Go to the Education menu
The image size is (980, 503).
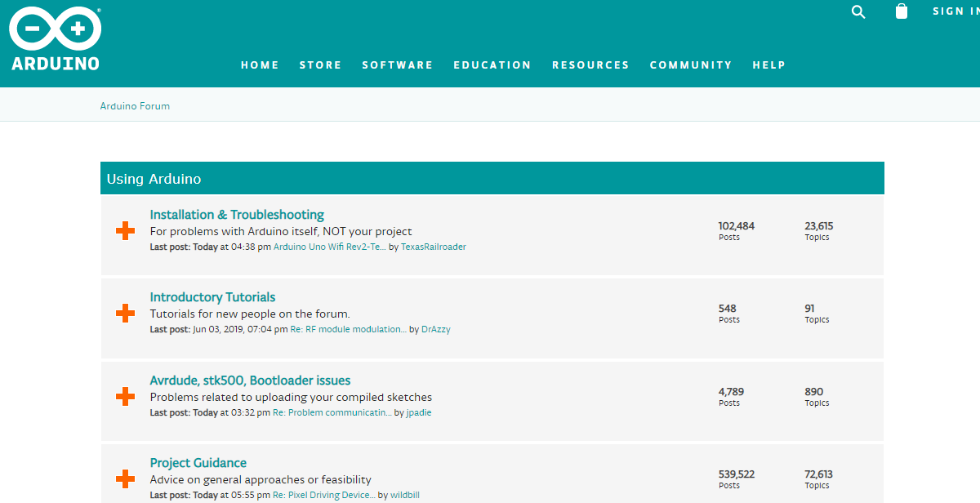point(492,65)
